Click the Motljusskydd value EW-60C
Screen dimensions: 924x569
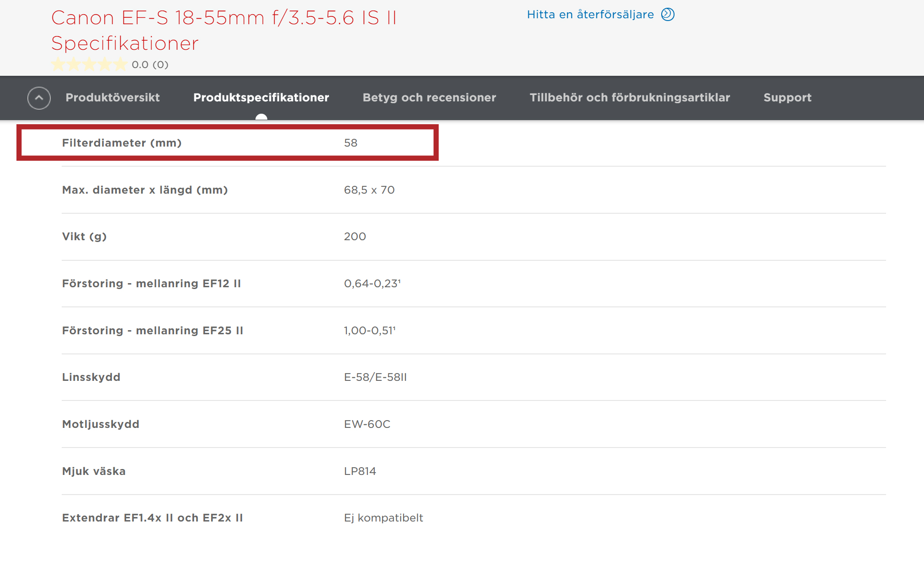(x=367, y=424)
